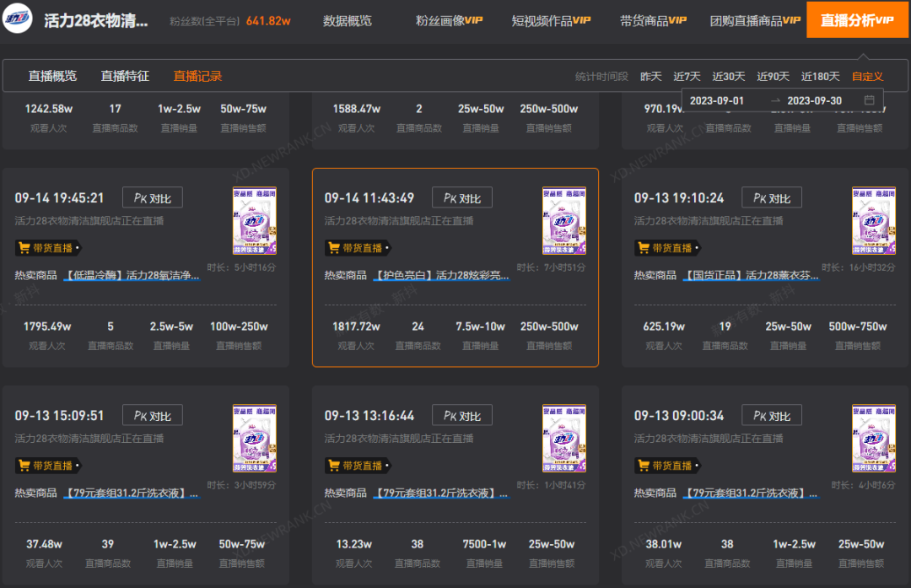Click the 38.01w view count value
This screenshot has height=588, width=911.
664,544
